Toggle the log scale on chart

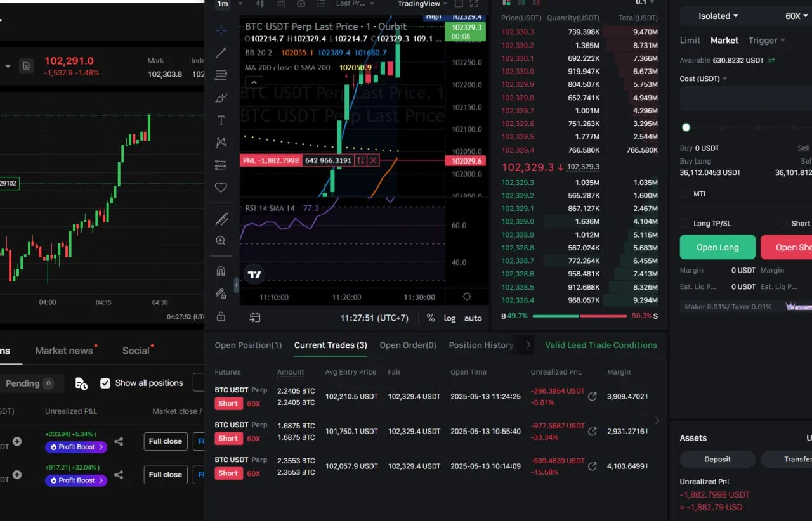450,318
